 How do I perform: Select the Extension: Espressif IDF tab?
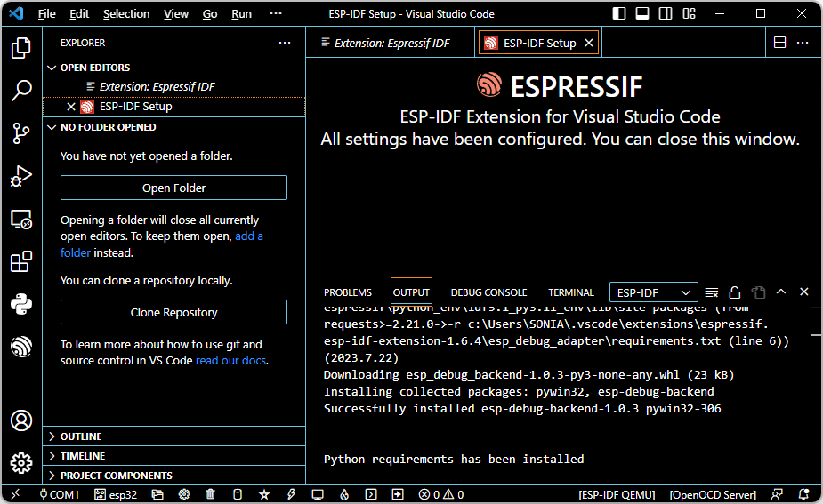[391, 43]
